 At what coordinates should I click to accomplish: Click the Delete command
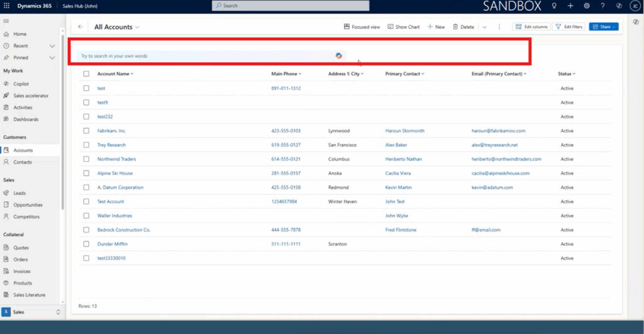click(x=464, y=26)
